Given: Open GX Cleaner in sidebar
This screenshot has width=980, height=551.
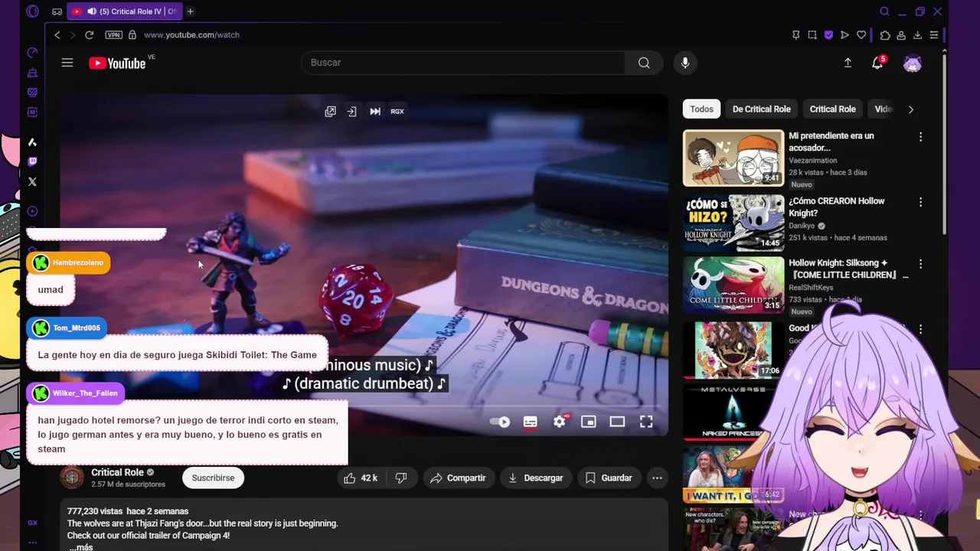Looking at the screenshot, I should pos(32,73).
